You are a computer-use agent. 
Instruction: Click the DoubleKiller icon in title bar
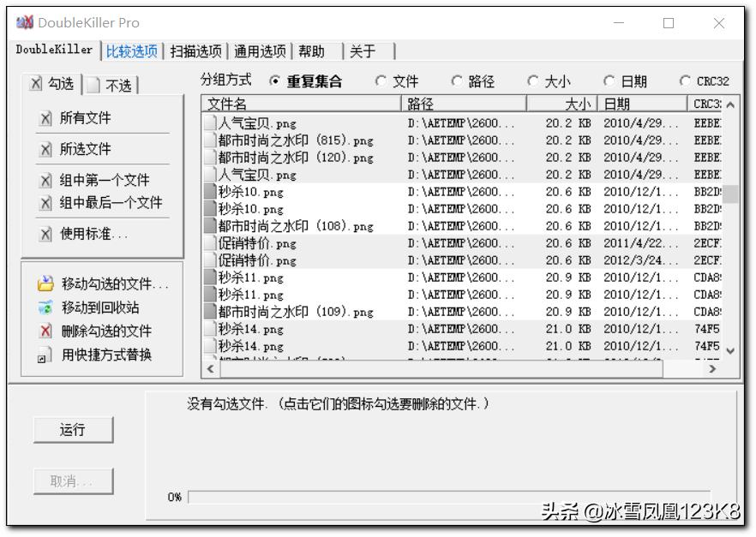(x=23, y=22)
